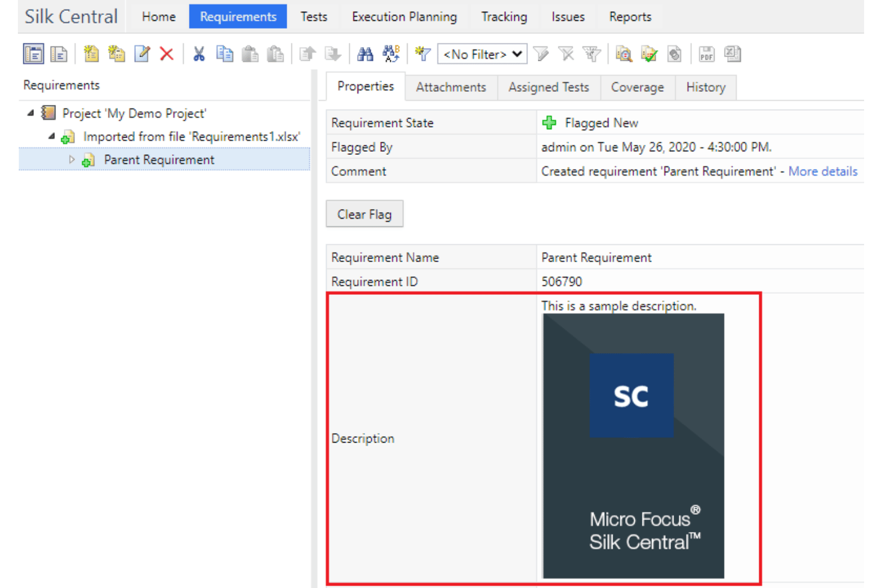Screen dimensions: 882x588
Task: Click Flagged New green plus icon
Action: click(x=549, y=123)
